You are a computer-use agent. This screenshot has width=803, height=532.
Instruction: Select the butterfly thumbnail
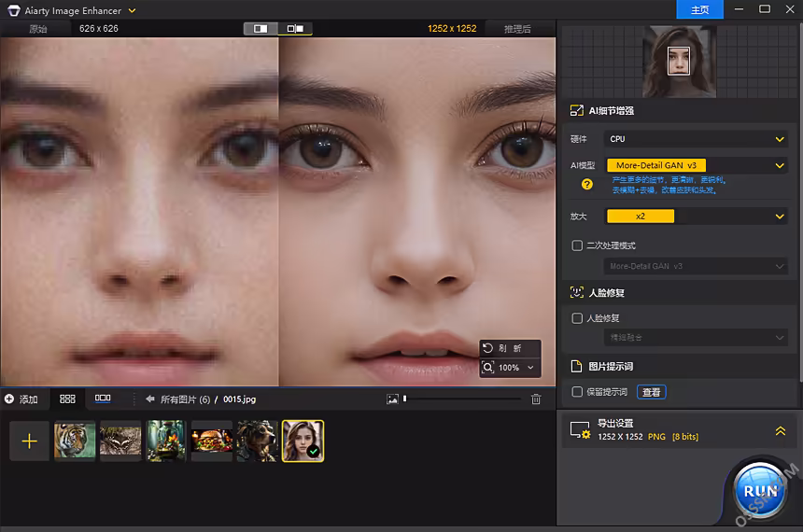click(x=120, y=441)
